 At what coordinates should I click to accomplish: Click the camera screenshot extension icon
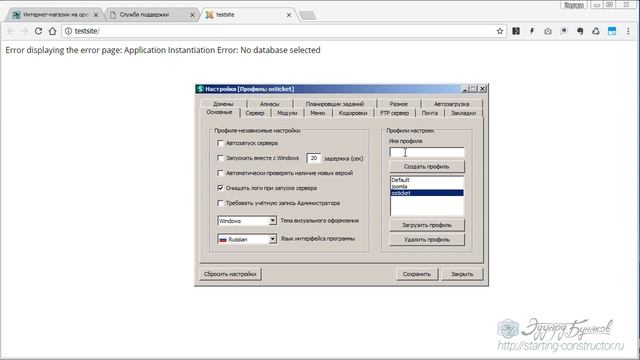click(548, 31)
